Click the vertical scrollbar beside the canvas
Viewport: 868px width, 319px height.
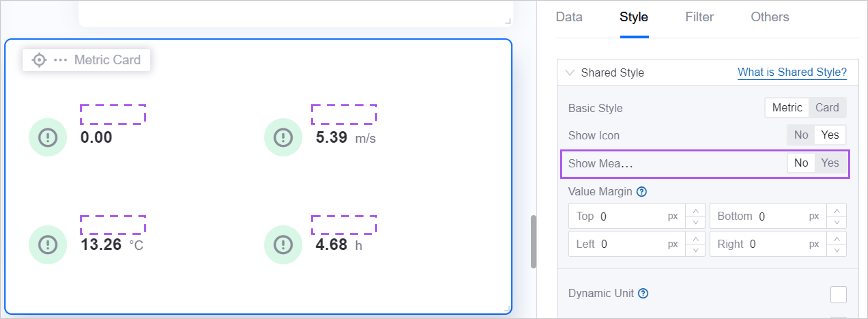pos(533,241)
